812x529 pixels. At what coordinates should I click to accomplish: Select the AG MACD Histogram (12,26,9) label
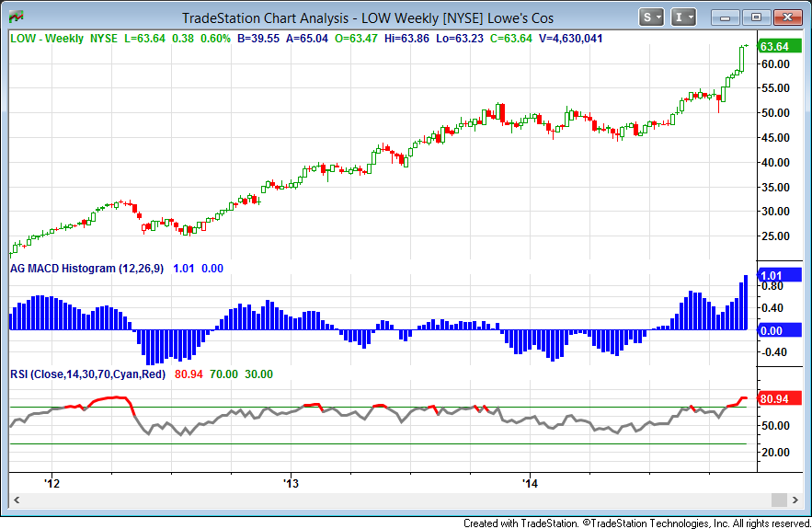pyautogui.click(x=86, y=269)
